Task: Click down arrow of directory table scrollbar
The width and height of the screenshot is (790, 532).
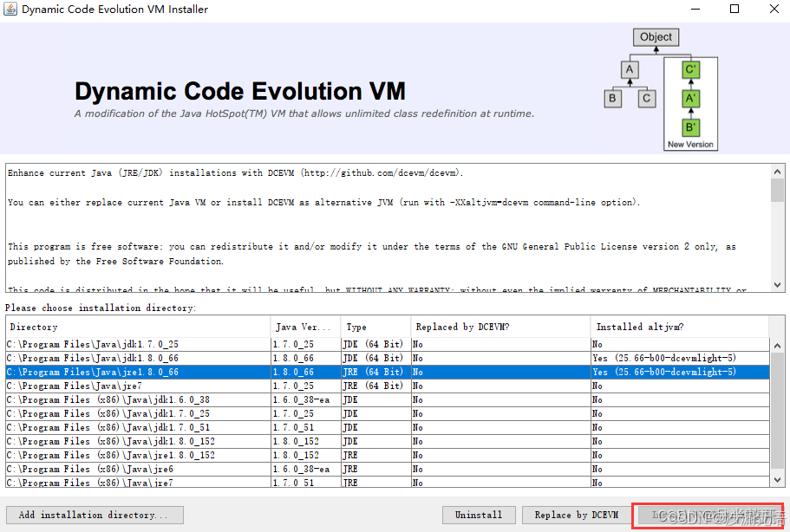Action: [x=777, y=480]
